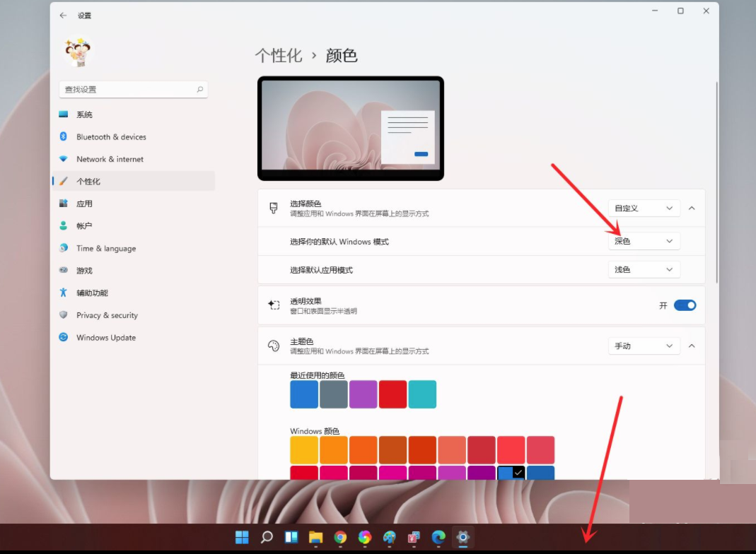The width and height of the screenshot is (756, 554).
Task: Open taskbar search magnifier
Action: (267, 538)
